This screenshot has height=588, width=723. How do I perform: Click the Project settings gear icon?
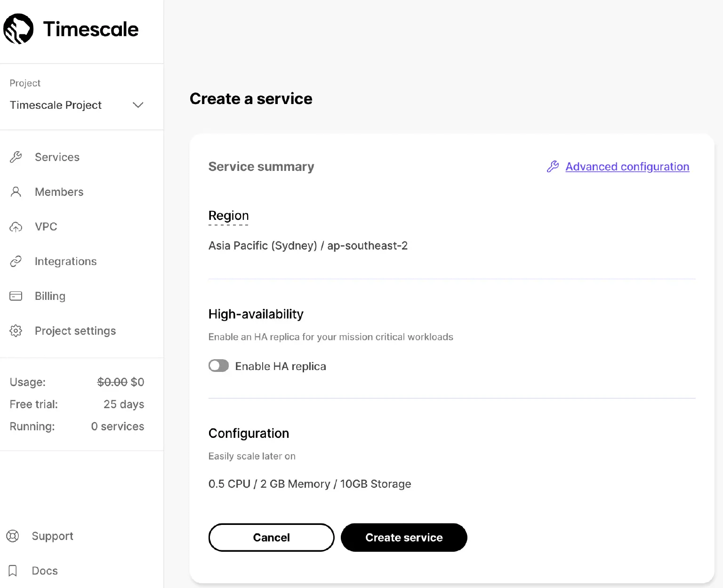coord(16,331)
